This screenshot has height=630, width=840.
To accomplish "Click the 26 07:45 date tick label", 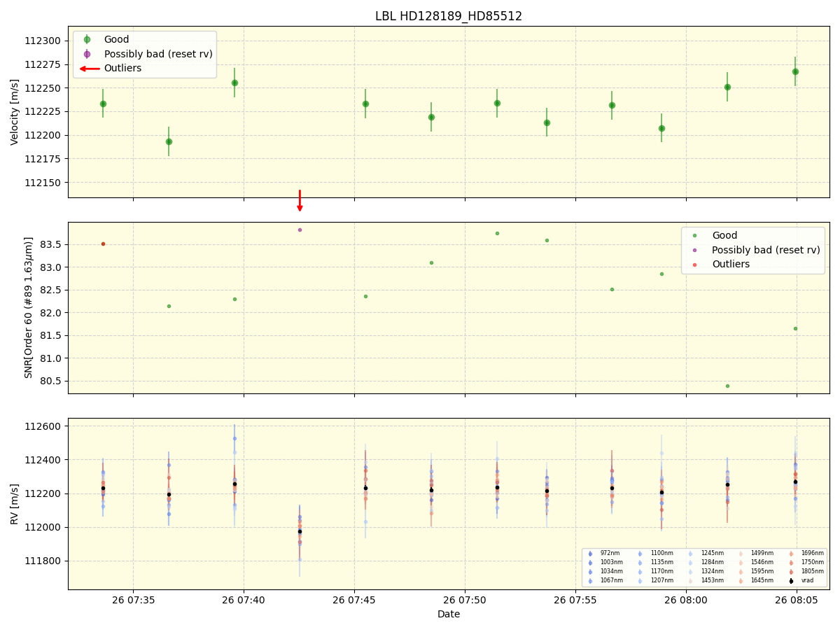I will (354, 600).
